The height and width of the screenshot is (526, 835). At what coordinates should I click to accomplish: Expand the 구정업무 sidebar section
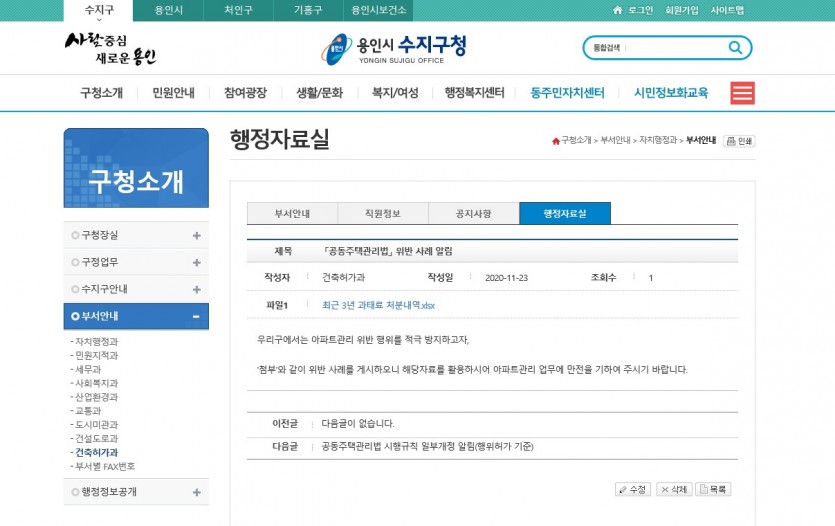[x=196, y=262]
